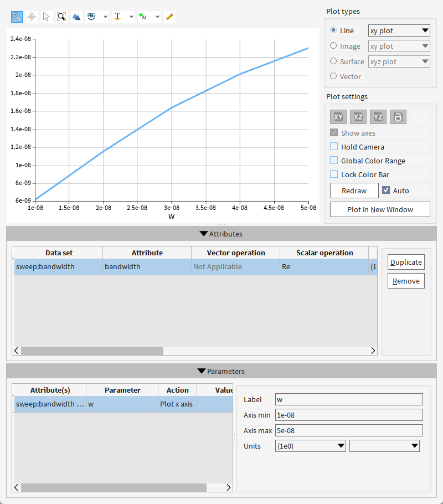Open the Units (1e0) dropdown

311,446
